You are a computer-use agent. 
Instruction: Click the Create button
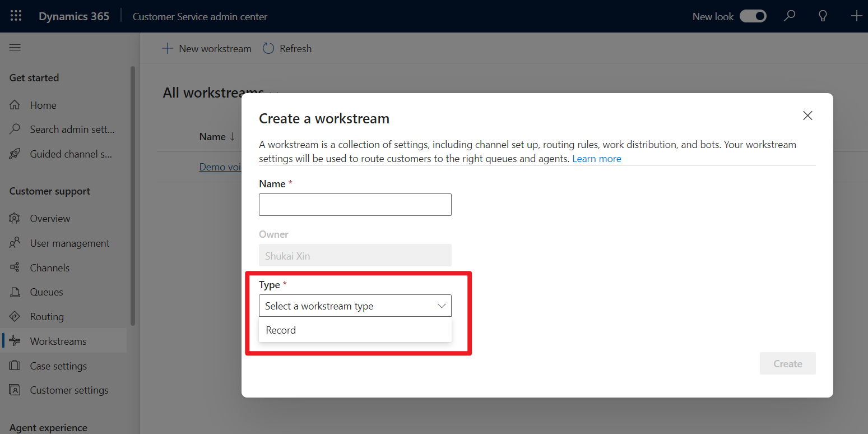788,364
